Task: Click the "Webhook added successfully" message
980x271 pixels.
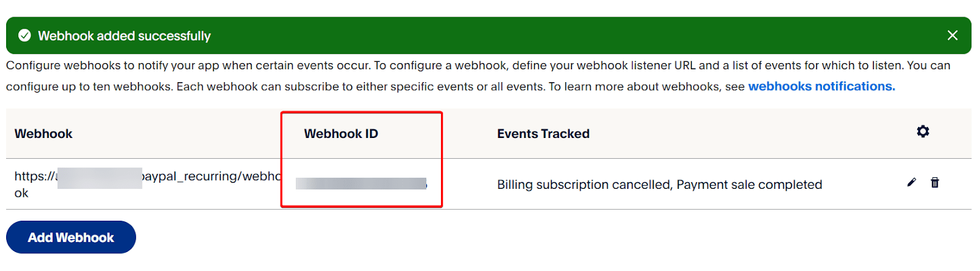Action: pyautogui.click(x=124, y=36)
